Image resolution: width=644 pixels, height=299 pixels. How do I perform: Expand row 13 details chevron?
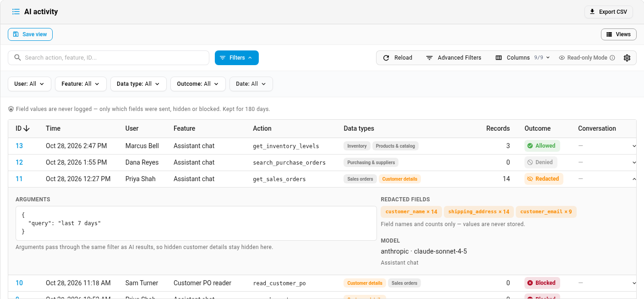coord(634,146)
